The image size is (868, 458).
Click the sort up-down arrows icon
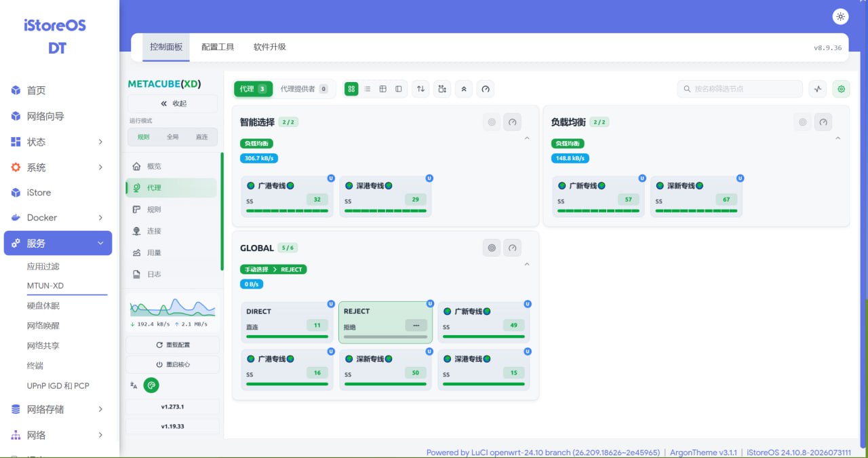420,89
